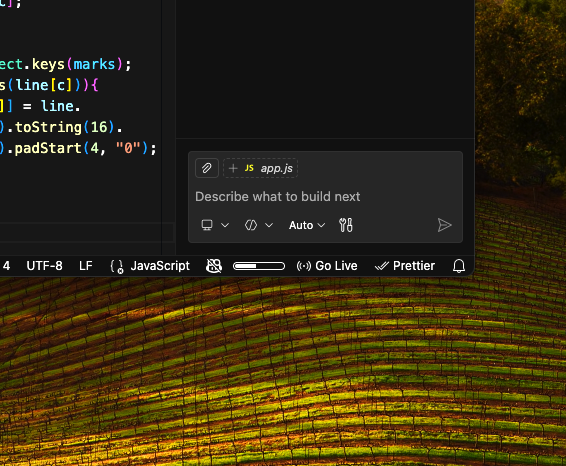Expand the chevron beside the monitor icon
Image resolution: width=566 pixels, height=466 pixels.
pyautogui.click(x=225, y=225)
